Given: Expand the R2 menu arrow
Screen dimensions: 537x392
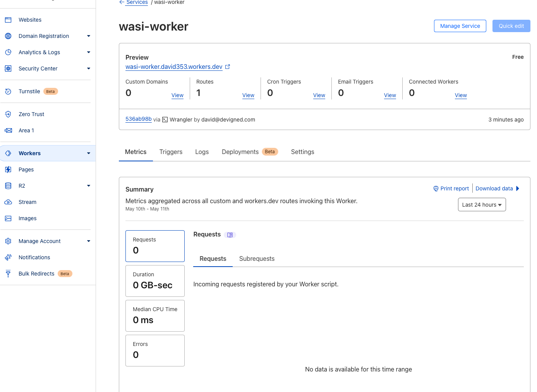Looking at the screenshot, I should pyautogui.click(x=89, y=186).
